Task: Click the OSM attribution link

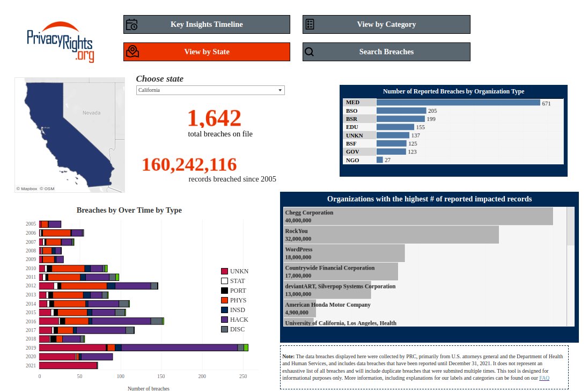Action: 47,189
